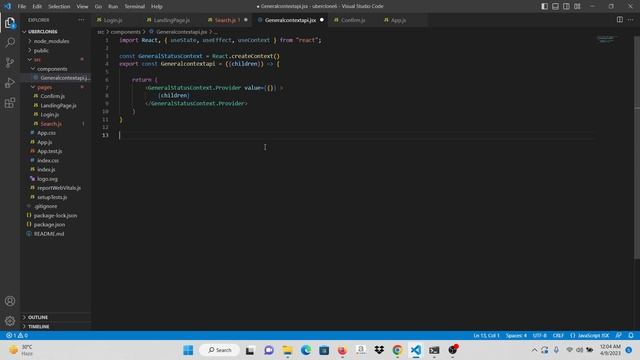Open App.css in the file tree
This screenshot has height=360, width=640.
46,133
